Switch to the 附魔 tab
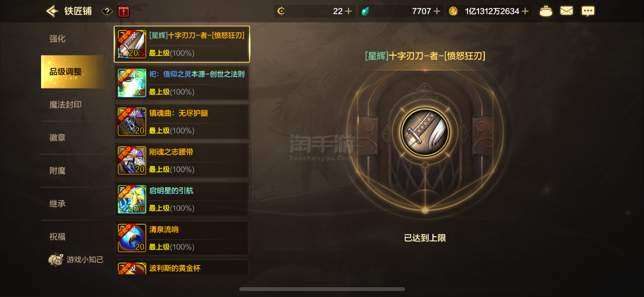Viewport: 644px width, 297px height. (x=57, y=171)
